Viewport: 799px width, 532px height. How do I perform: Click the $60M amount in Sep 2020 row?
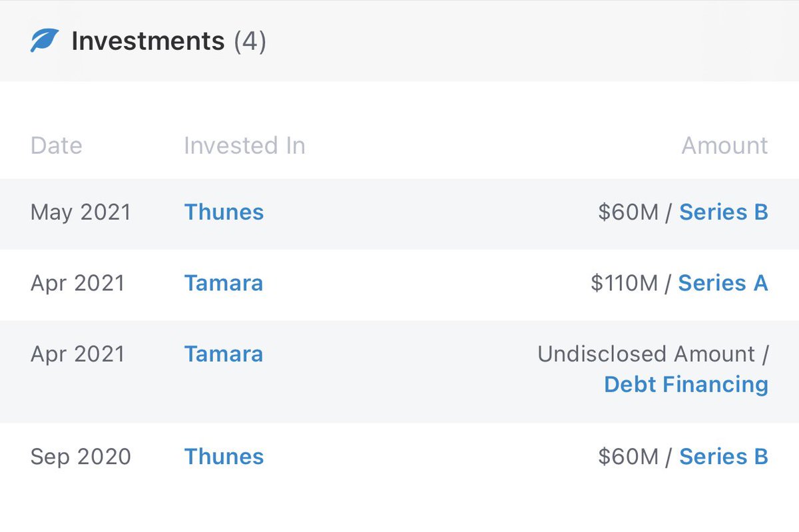point(627,457)
